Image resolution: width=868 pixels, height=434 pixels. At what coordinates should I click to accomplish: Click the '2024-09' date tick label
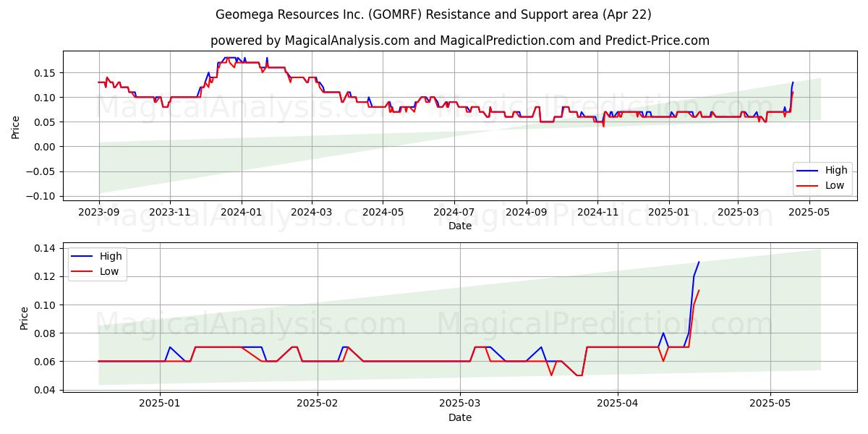[x=526, y=211]
